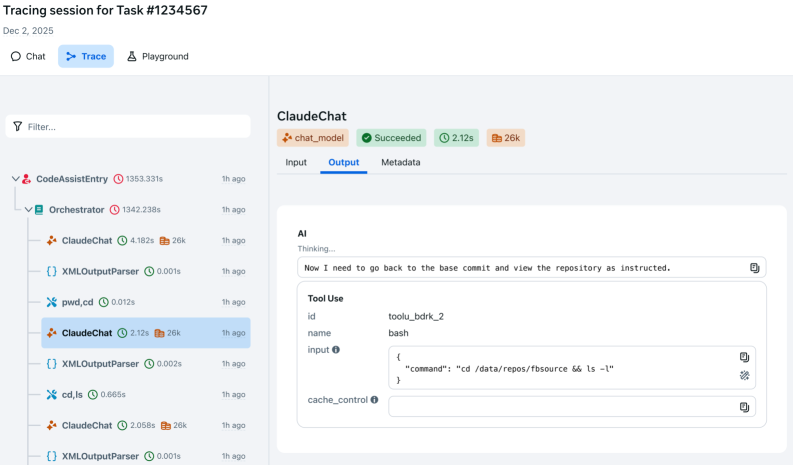Select the Output tab

344,162
